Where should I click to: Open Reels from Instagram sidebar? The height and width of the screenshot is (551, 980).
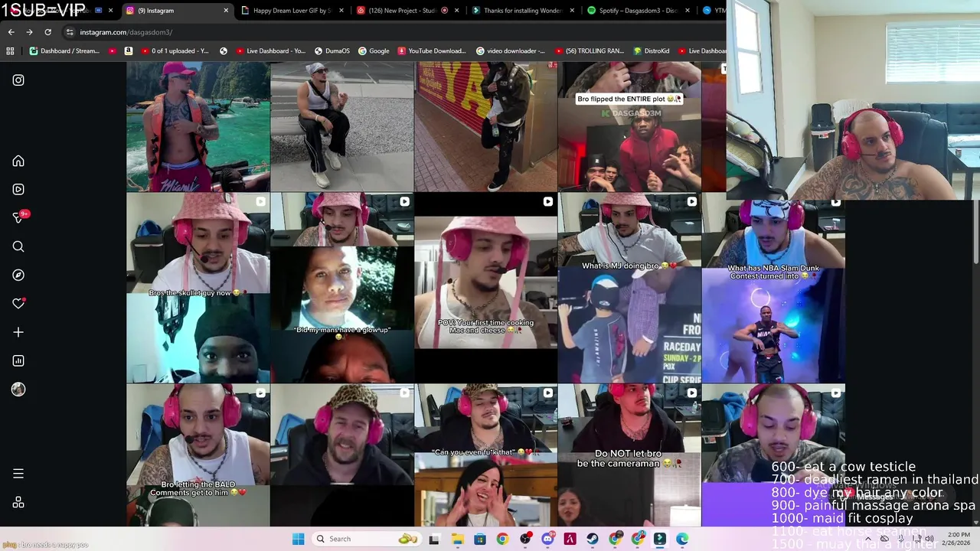tap(18, 189)
